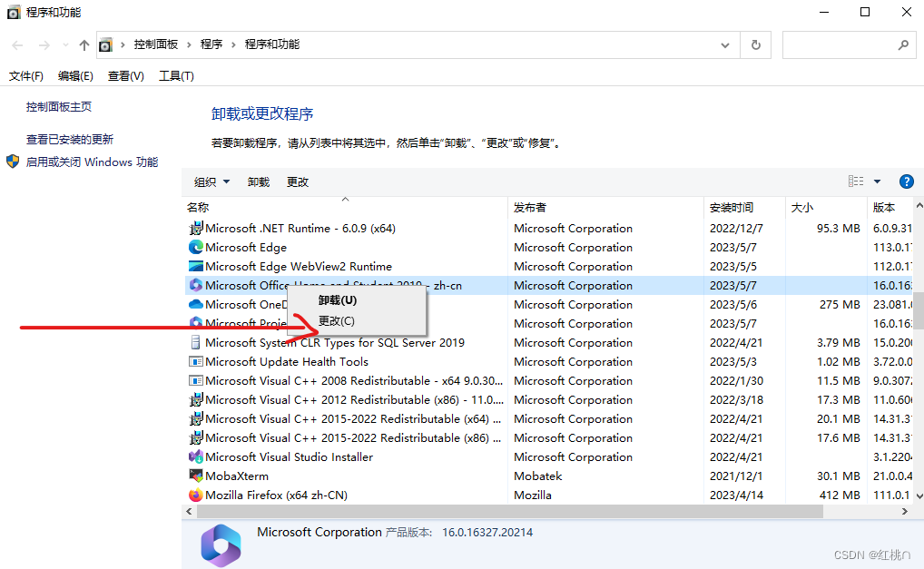
Task: Choose 卸载(U) in context menu
Action: 337,300
